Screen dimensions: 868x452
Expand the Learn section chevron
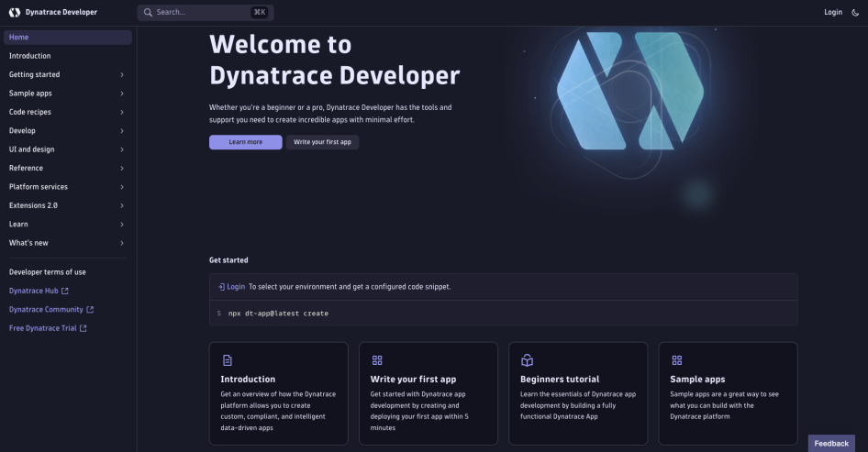[122, 225]
